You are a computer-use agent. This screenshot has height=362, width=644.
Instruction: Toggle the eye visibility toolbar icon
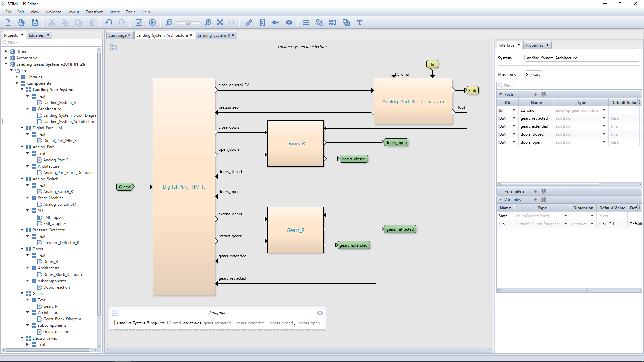click(289, 22)
